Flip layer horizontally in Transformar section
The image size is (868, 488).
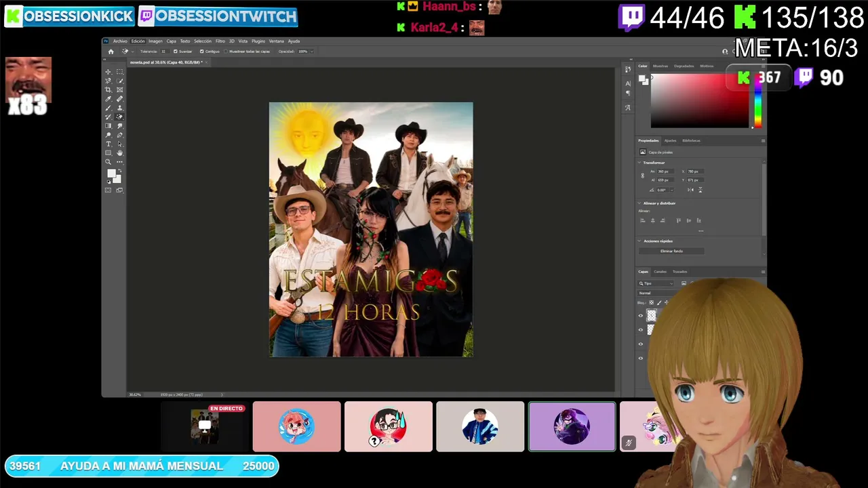click(690, 190)
